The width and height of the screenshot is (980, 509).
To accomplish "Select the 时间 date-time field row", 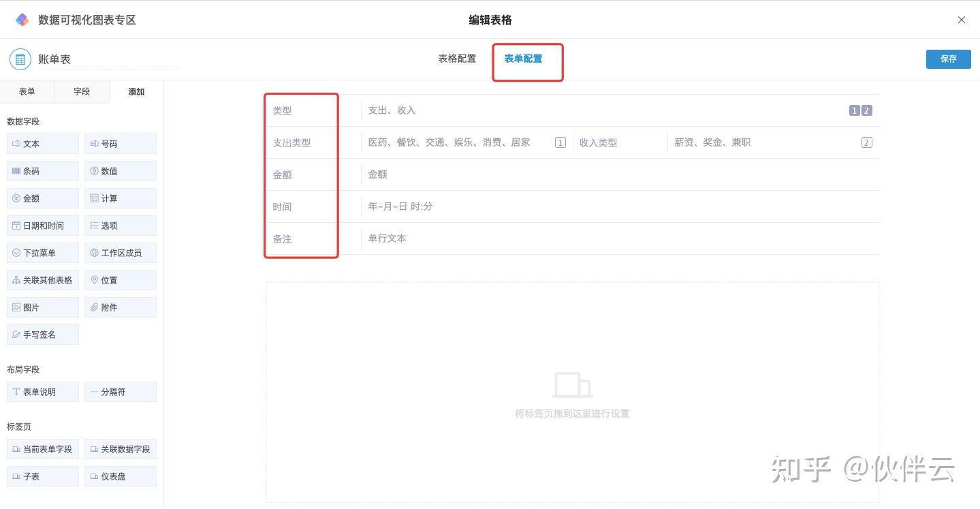I will [572, 206].
